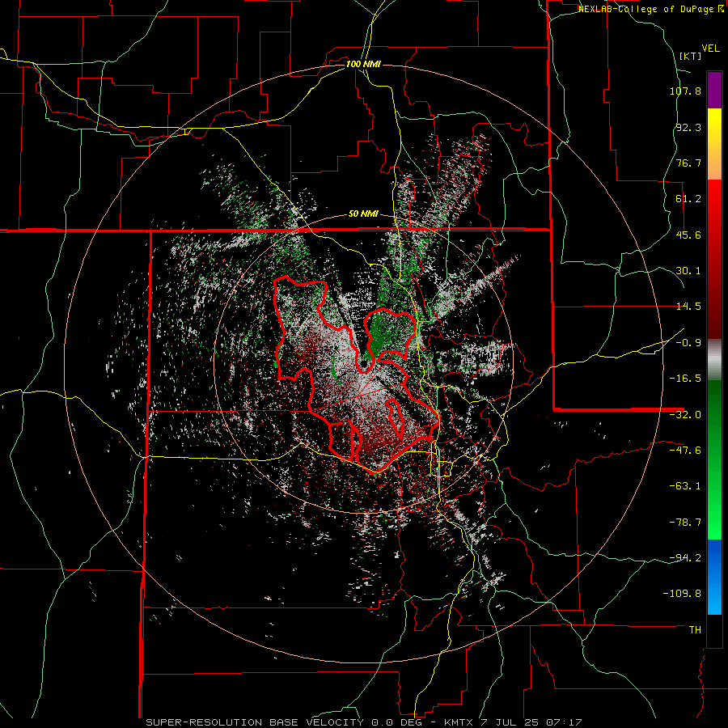
Task: Click the -47.6 legend value
Action: tap(685, 451)
